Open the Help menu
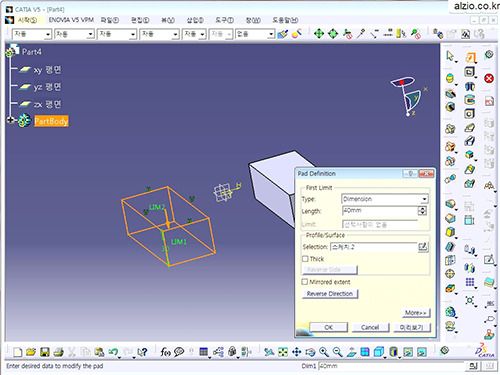The image size is (500, 375). click(285, 20)
